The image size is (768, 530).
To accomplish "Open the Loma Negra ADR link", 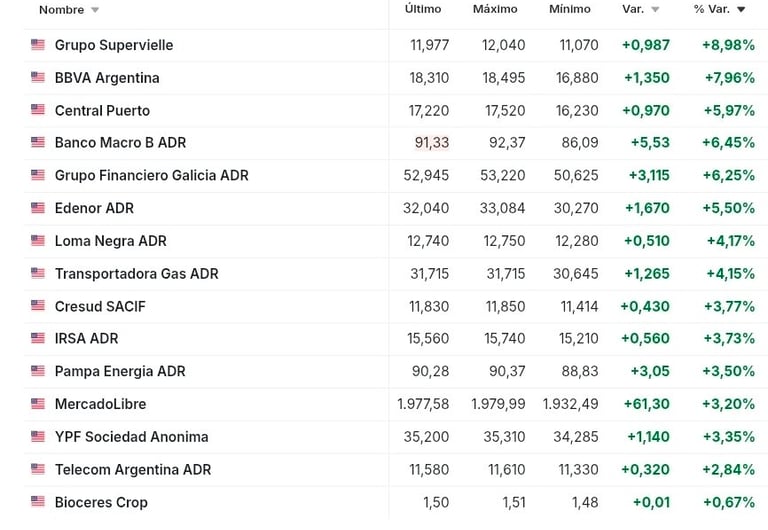I will [111, 241].
